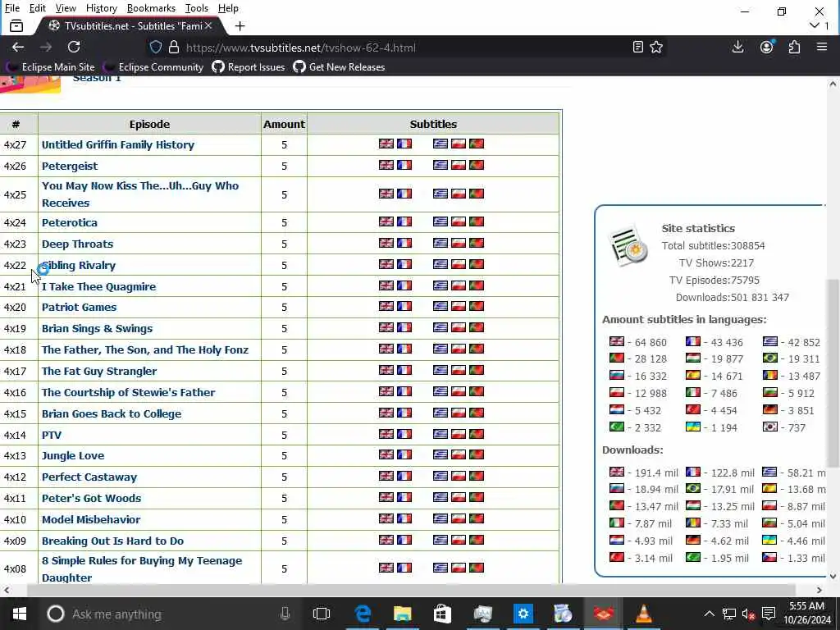Click Greek flag in Model Misbehavior row
Screen dimensions: 840x630
441,518
